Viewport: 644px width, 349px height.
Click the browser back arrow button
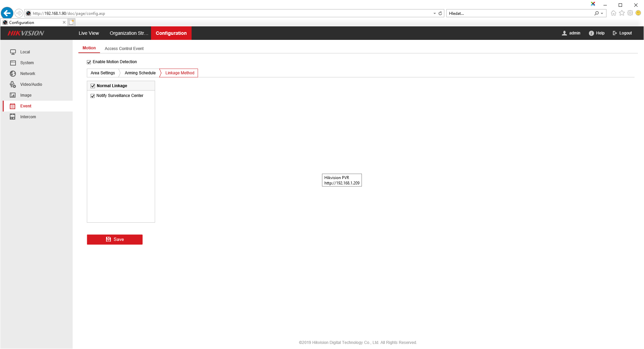point(7,13)
